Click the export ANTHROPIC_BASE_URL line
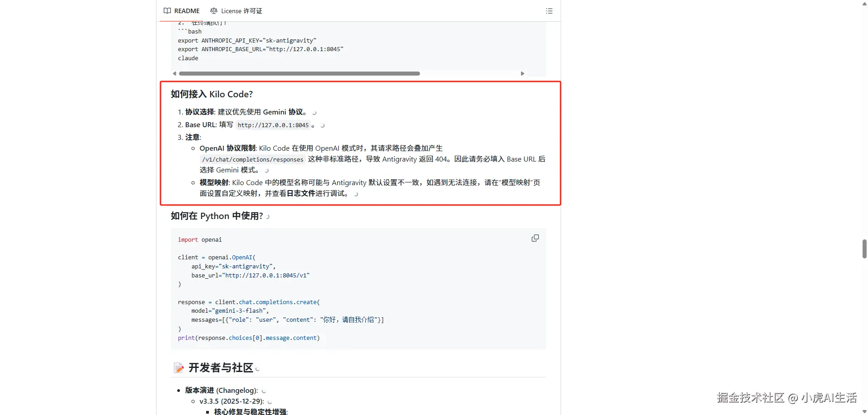The image size is (868, 415). (x=260, y=49)
